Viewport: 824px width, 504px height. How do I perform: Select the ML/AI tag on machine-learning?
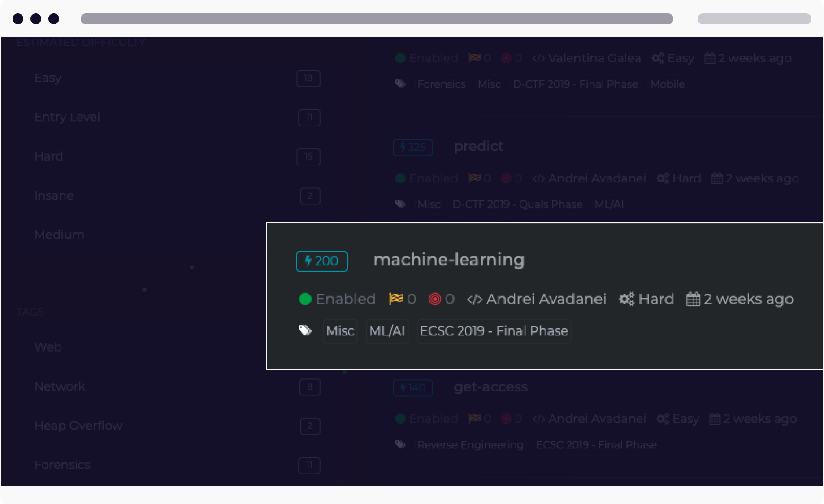(x=387, y=331)
